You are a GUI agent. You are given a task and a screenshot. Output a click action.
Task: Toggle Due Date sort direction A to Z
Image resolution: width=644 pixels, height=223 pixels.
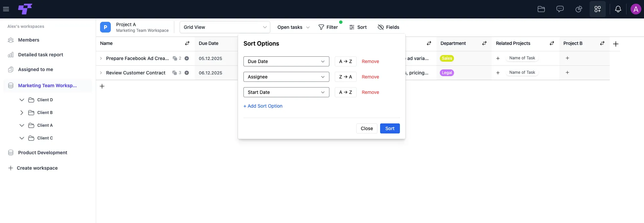346,61
